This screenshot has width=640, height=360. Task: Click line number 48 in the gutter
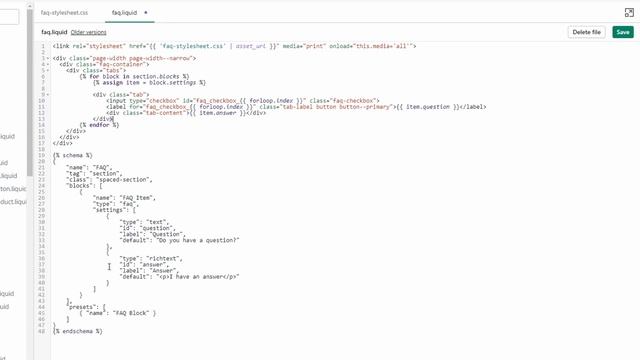pyautogui.click(x=42, y=331)
